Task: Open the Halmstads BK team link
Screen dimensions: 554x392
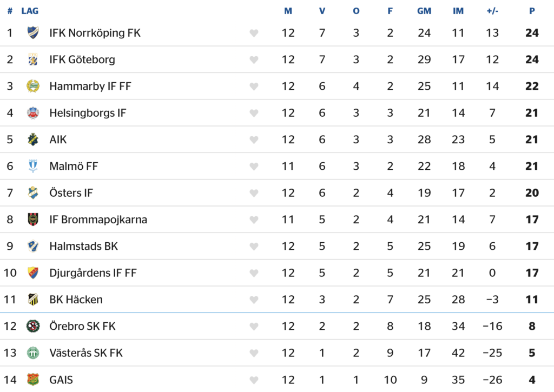Action: [x=83, y=246]
